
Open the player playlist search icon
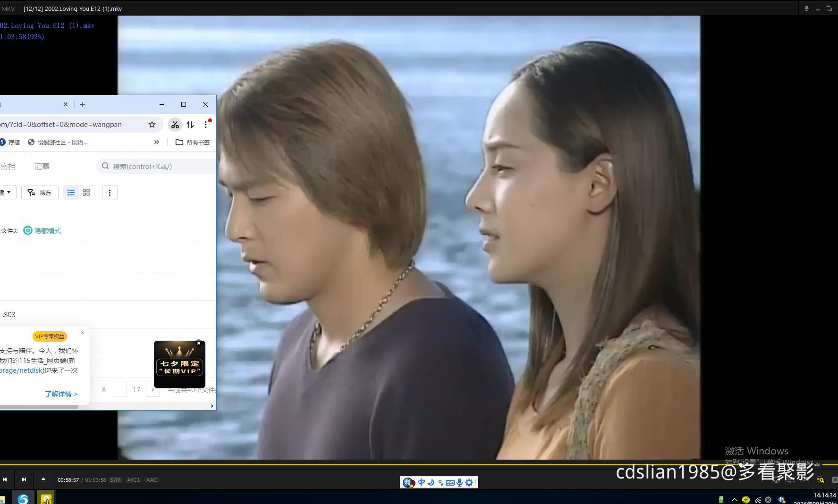tap(821, 479)
